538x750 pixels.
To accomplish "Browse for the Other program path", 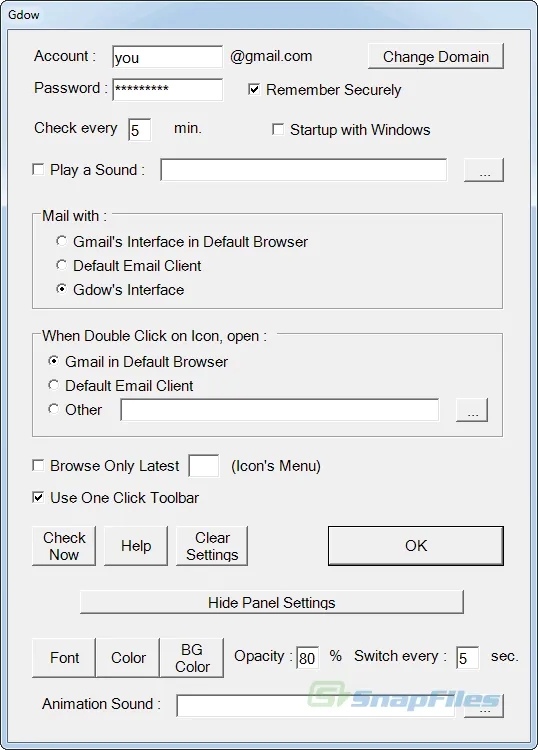I will tap(472, 410).
